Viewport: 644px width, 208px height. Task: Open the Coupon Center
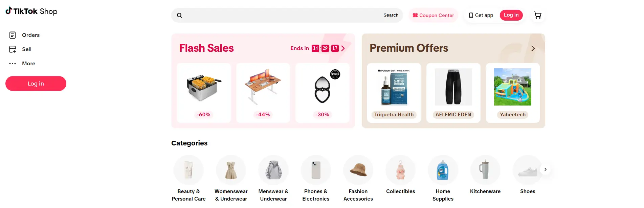pos(433,15)
